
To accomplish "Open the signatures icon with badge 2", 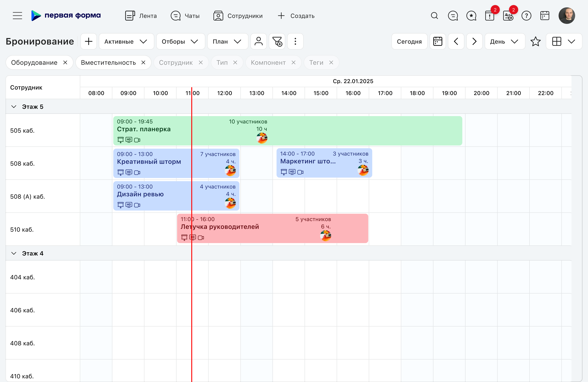I will 508,16.
